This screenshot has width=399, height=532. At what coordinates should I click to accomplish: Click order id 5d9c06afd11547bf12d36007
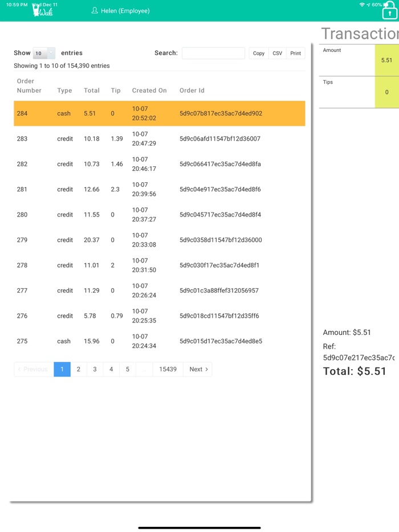coord(220,138)
